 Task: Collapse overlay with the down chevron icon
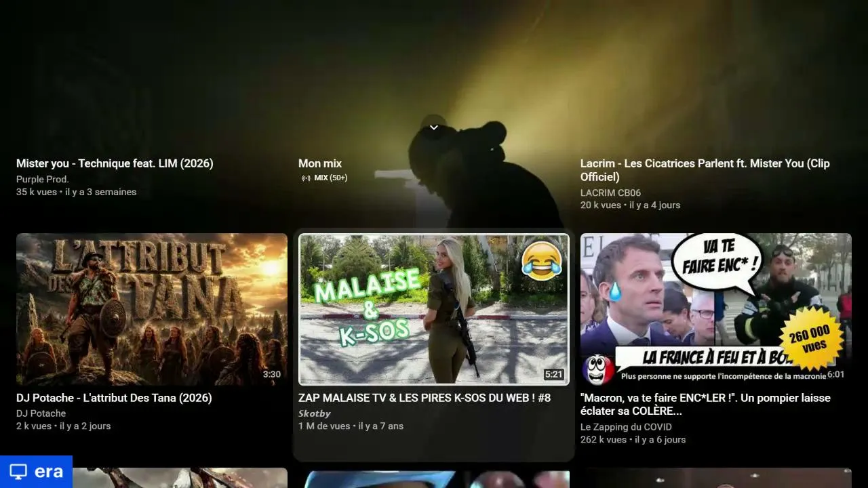click(x=434, y=127)
